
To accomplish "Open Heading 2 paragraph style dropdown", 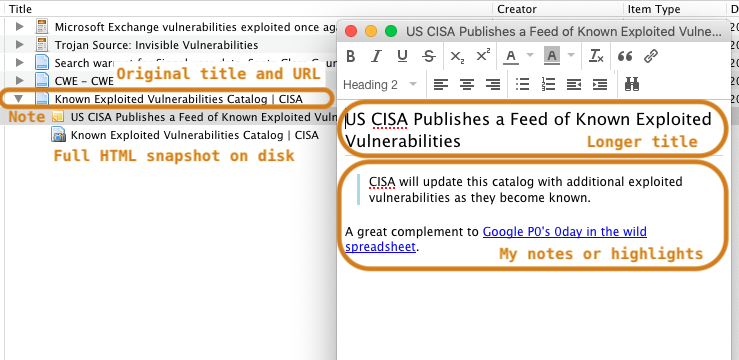I will [x=380, y=85].
